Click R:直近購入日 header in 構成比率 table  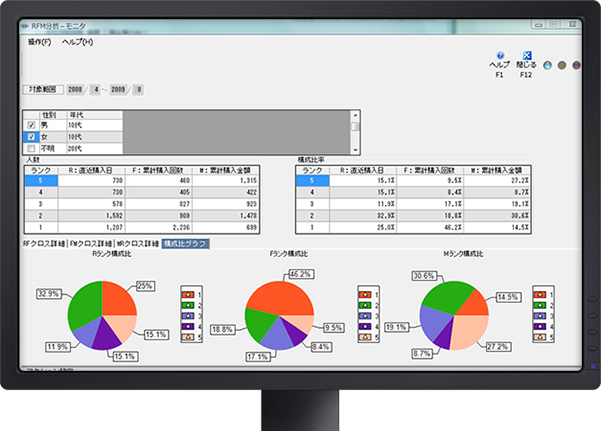(x=363, y=170)
